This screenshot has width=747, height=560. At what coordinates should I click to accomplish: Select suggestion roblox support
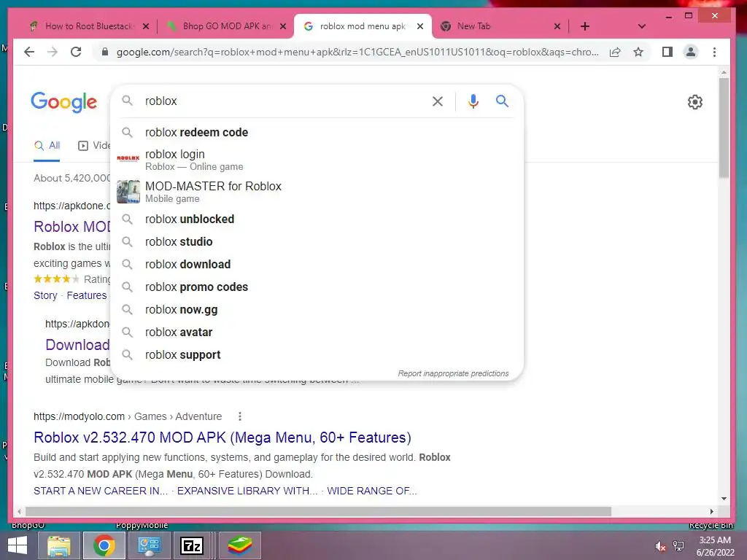pos(317,355)
